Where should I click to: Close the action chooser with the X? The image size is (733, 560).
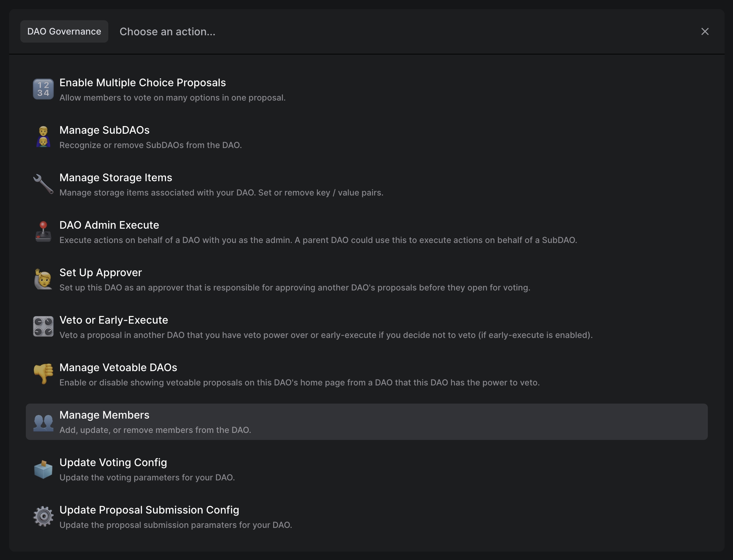[x=705, y=31]
